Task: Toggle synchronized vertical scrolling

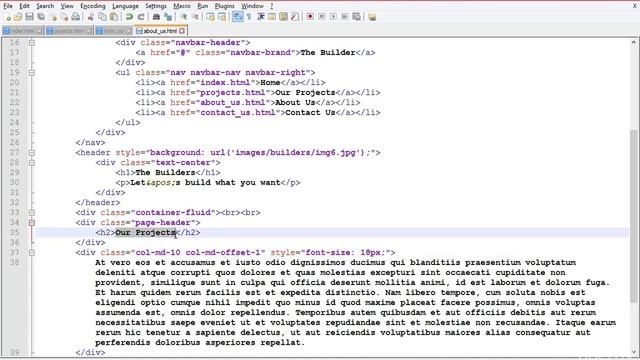Action: click(x=210, y=17)
